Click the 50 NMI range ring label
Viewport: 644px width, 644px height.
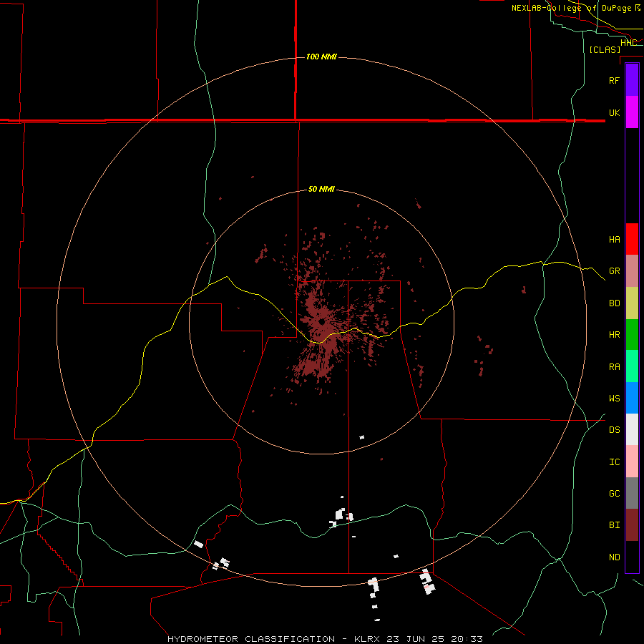pos(321,189)
